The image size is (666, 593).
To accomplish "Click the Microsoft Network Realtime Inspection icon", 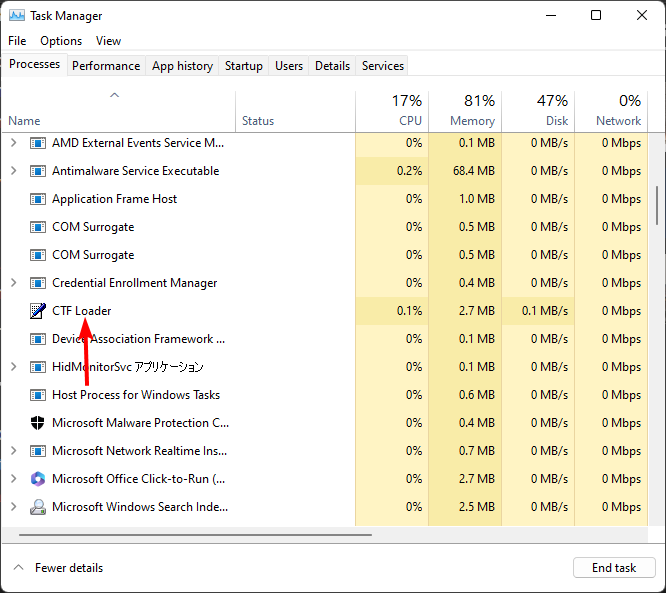I will (38, 451).
